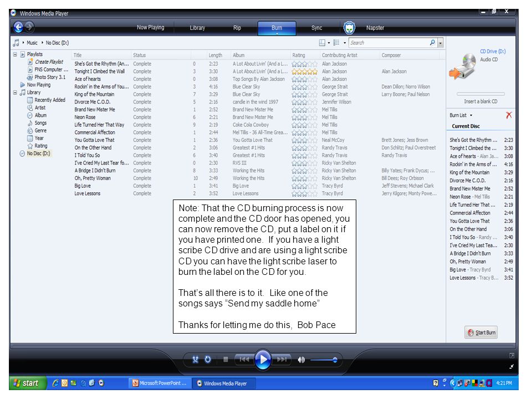Select No Disc (D:) in sidebar
Screen dimensions: 532x399
[38, 154]
